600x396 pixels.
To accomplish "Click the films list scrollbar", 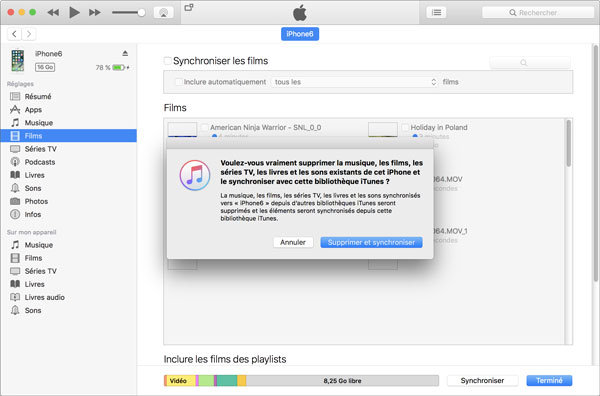I will point(568,143).
